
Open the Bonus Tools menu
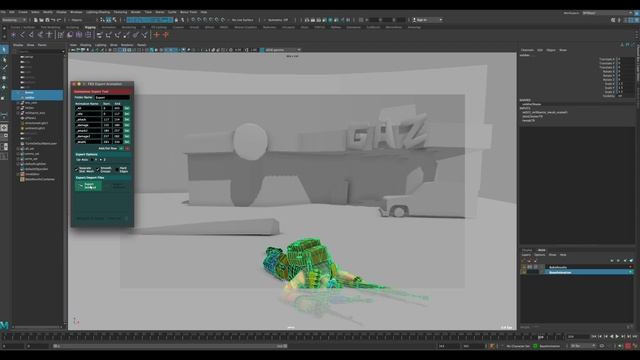pos(188,12)
